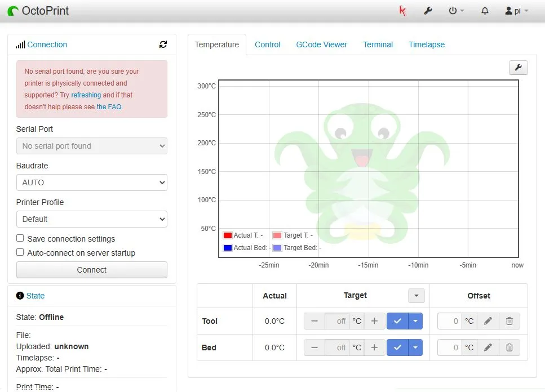The height and width of the screenshot is (392, 545).
Task: Click the Tool offset input field
Action: [x=449, y=321]
